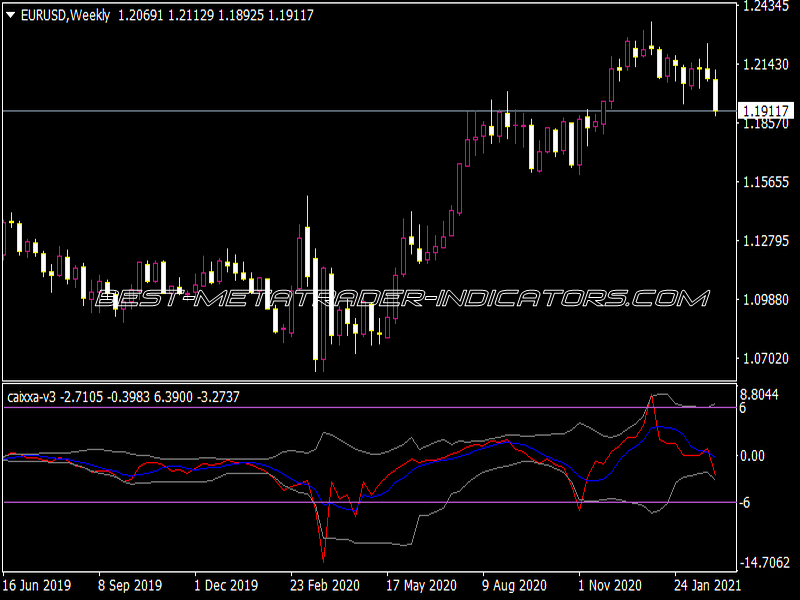Click the 1 Dec 2019 date label
800x600 pixels.
226,585
